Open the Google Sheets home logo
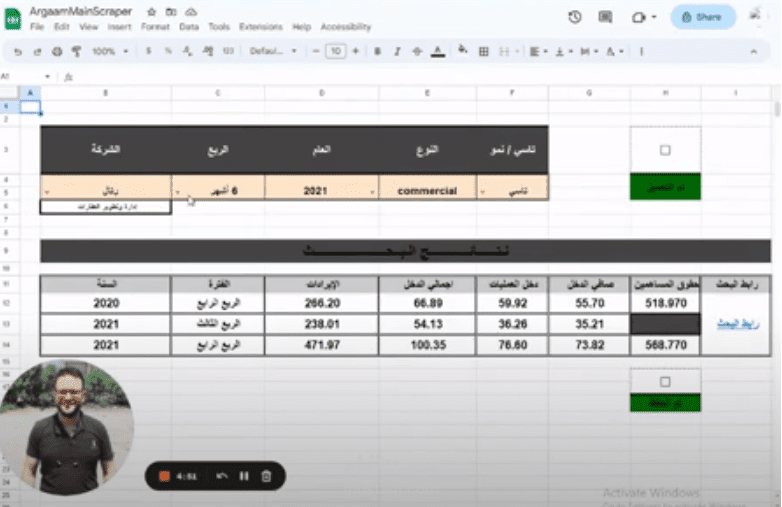The height and width of the screenshot is (507, 782). (12, 19)
